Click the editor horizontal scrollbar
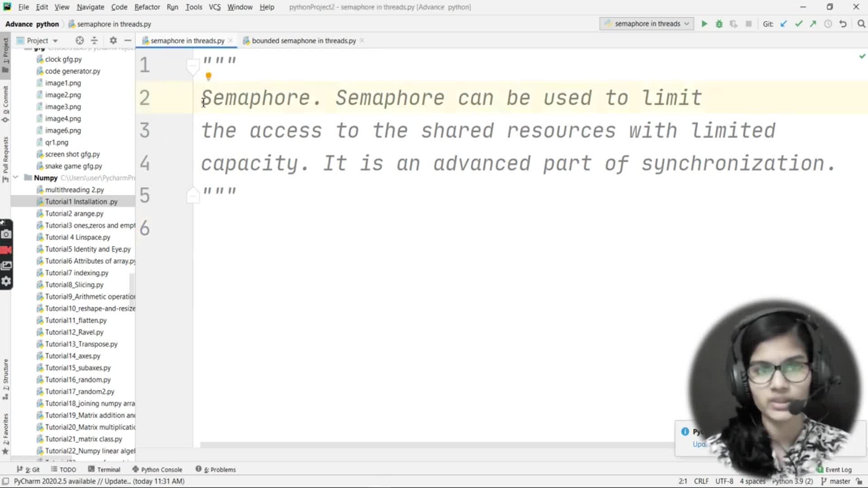Viewport: 868px width, 488px height. 436,445
